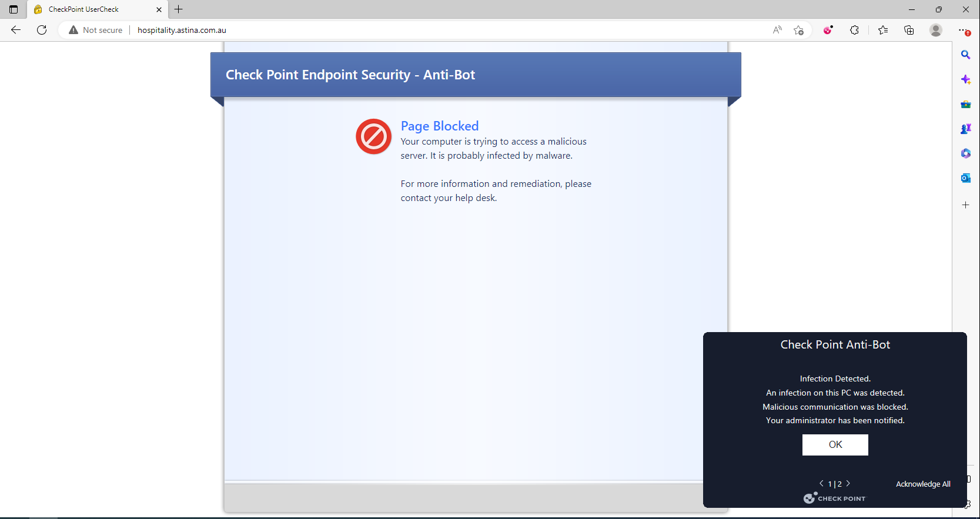Go to the previous Anti-Bot alert
The width and height of the screenshot is (980, 519).
pos(821,483)
